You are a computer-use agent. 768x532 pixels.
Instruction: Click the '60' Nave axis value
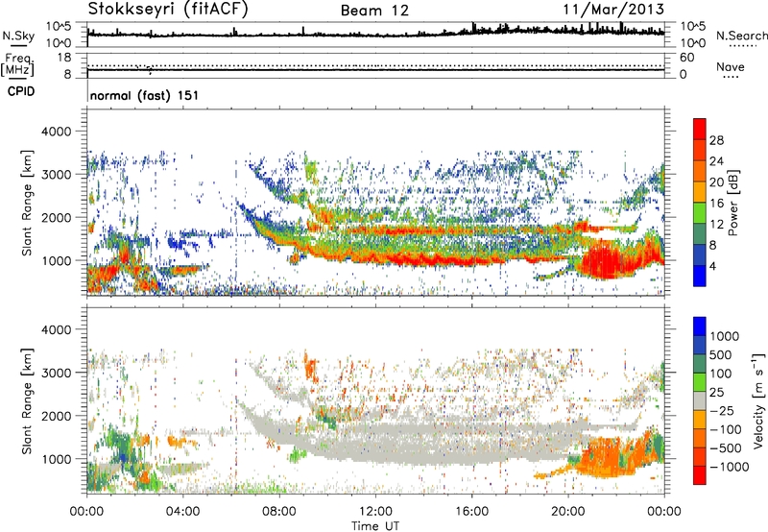click(686, 58)
